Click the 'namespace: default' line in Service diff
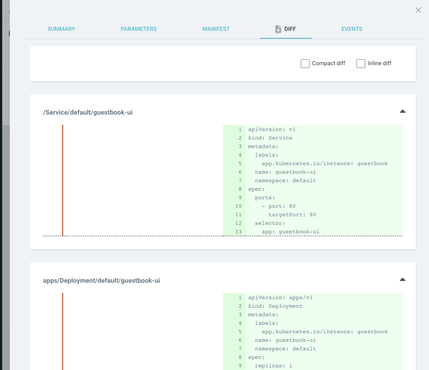The height and width of the screenshot is (370, 429). (285, 181)
